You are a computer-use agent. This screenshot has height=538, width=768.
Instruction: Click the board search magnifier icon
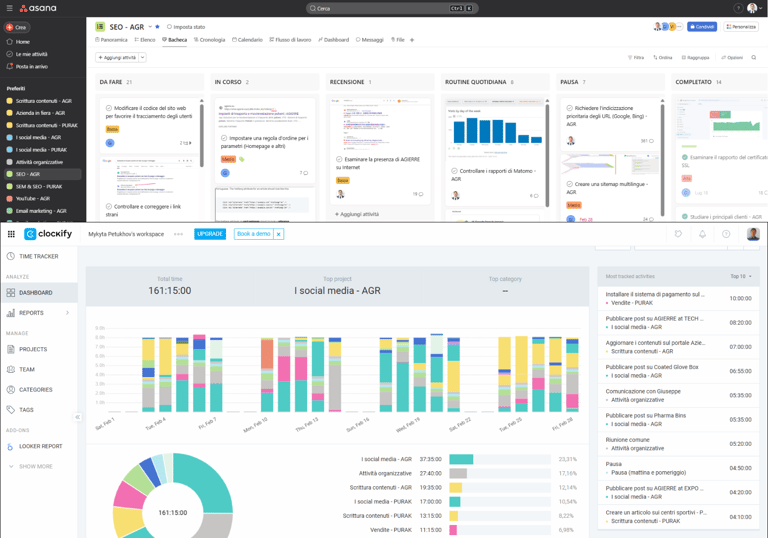point(754,57)
